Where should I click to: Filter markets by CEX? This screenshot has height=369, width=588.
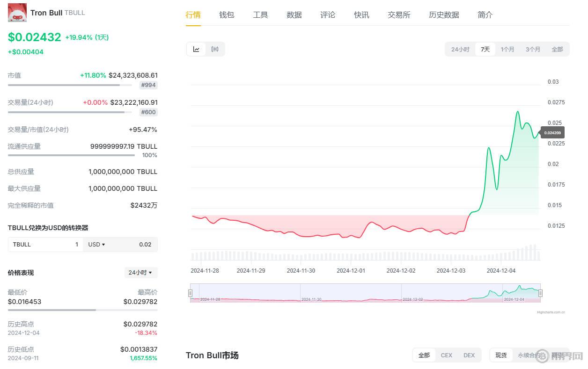pyautogui.click(x=447, y=355)
